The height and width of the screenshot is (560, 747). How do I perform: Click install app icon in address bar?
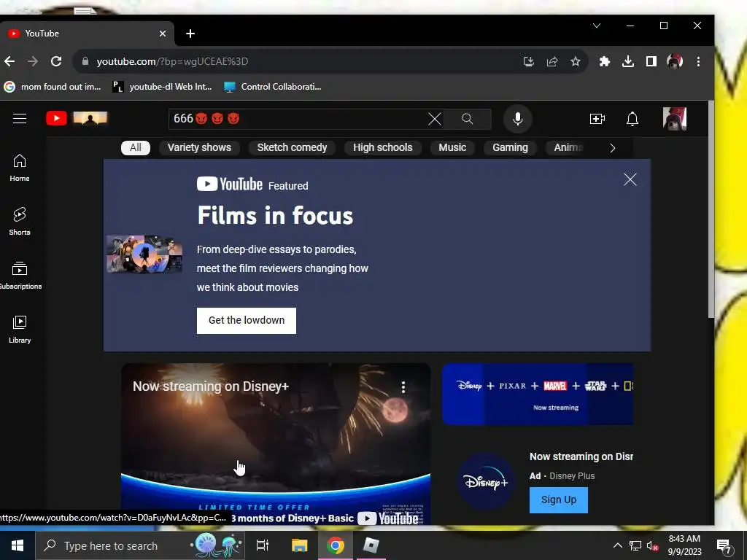[529, 61]
